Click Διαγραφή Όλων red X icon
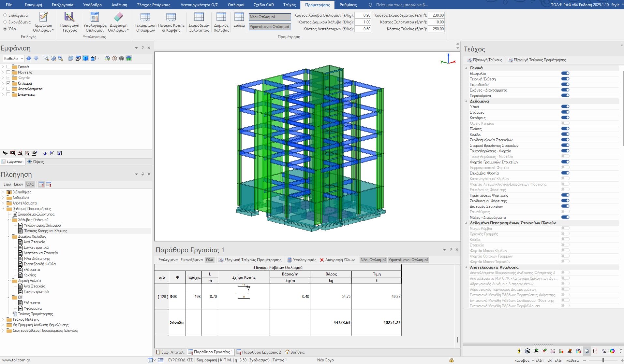This screenshot has width=624, height=364. (x=322, y=260)
